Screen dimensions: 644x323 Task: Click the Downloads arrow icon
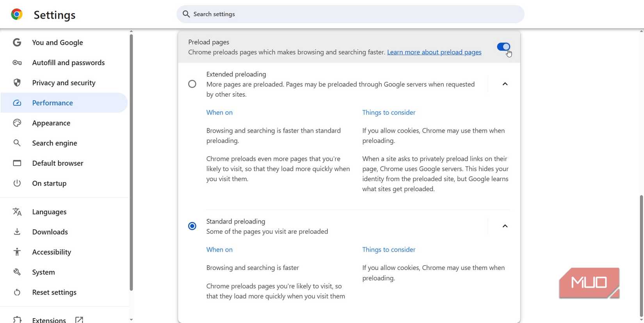coord(17,232)
